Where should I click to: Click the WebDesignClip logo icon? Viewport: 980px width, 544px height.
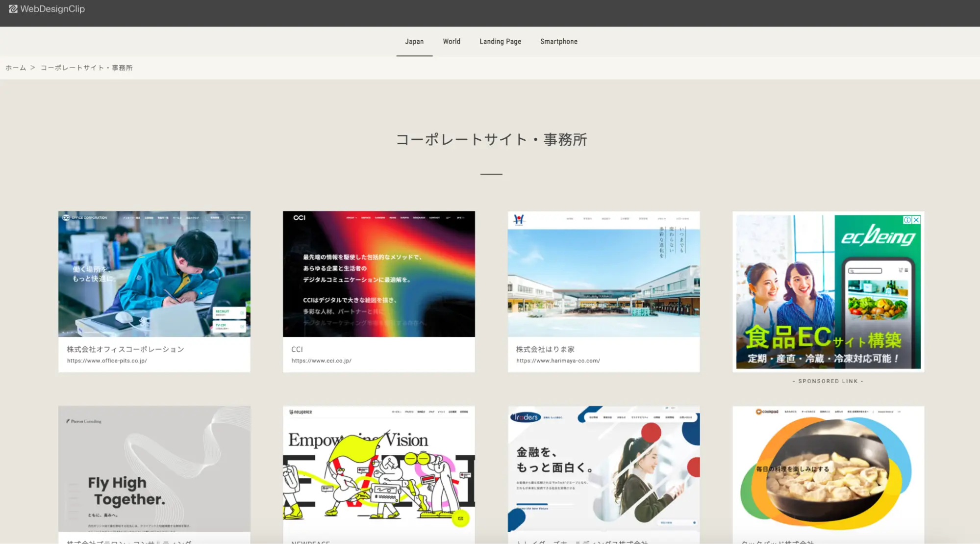13,9
